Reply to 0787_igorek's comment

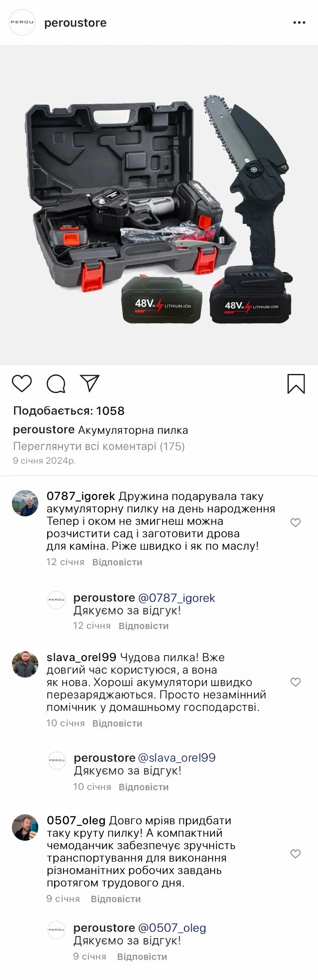tap(117, 562)
